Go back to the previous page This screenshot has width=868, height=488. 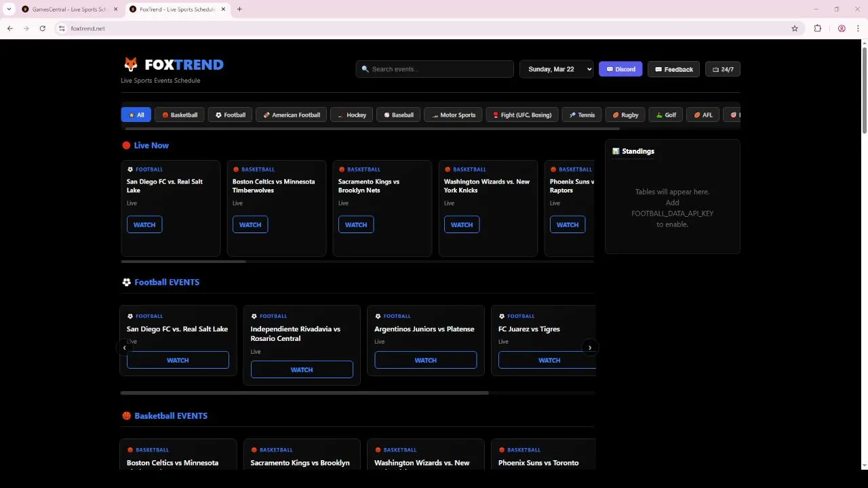pyautogui.click(x=9, y=28)
